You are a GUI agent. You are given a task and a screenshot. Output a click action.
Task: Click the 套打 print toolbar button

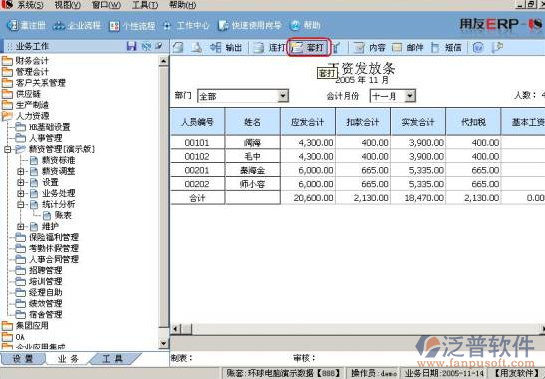(x=308, y=47)
